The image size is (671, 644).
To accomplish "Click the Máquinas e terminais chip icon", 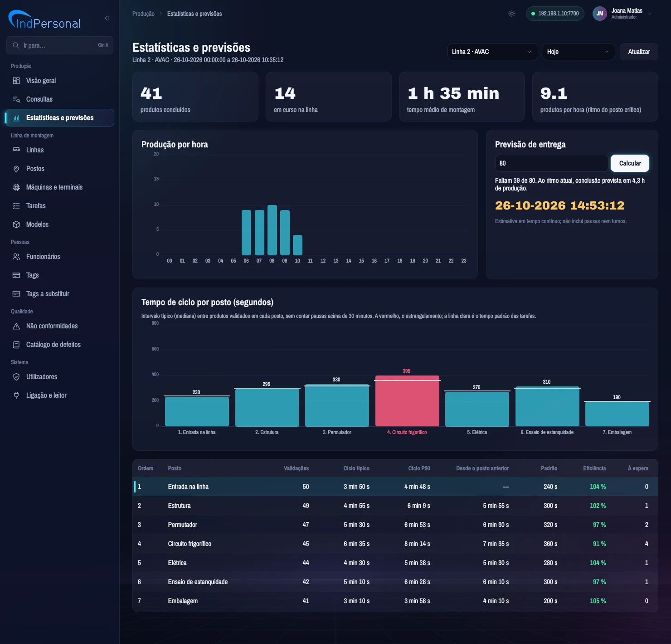I will pos(16,187).
